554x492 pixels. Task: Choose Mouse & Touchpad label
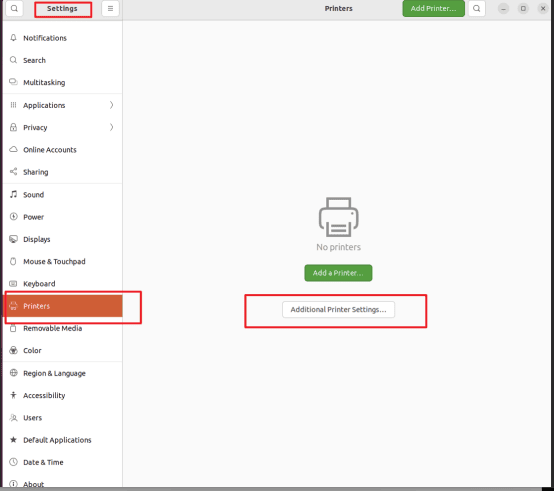(x=54, y=261)
